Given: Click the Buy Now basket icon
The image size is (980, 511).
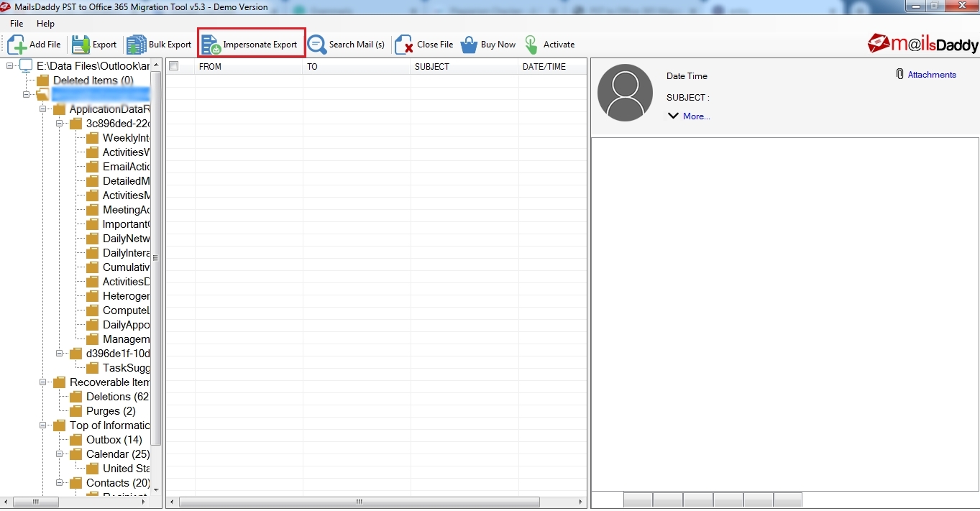Looking at the screenshot, I should [x=469, y=45].
